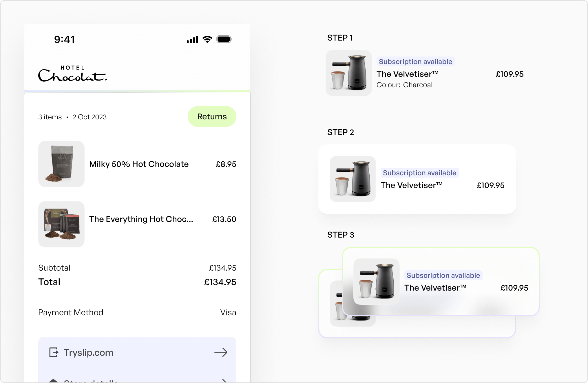Click the Payment Method Visa row
588x383 pixels.
click(137, 312)
